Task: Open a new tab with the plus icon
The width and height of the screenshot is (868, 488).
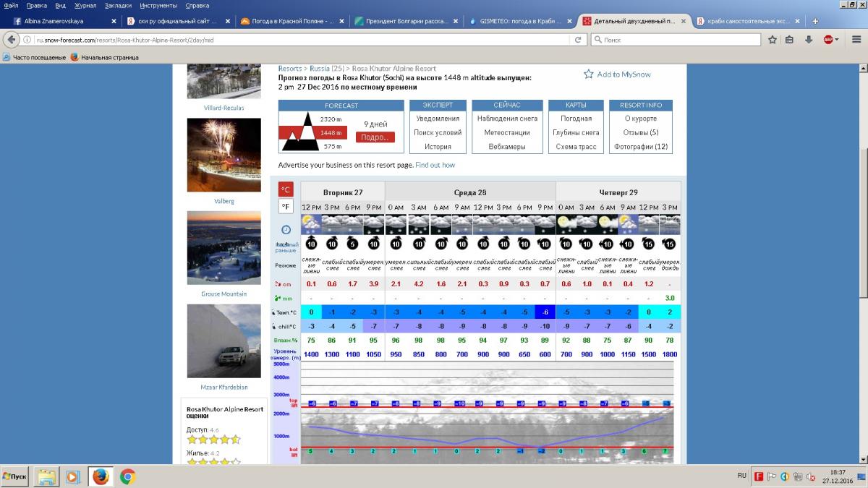Action: pyautogui.click(x=816, y=21)
